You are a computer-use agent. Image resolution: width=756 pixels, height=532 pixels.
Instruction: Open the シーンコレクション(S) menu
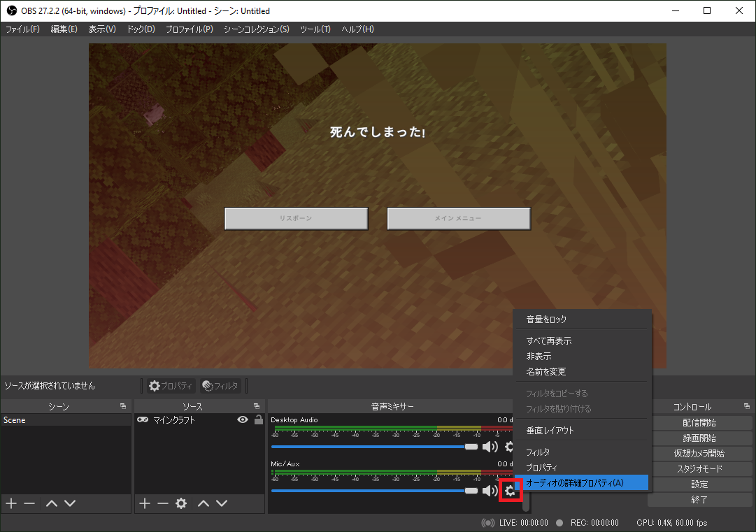(x=256, y=29)
